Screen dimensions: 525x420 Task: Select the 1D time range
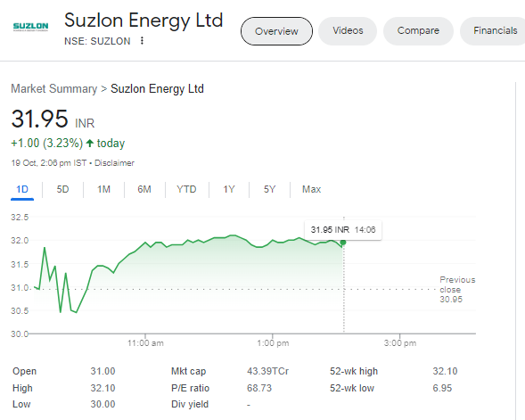[22, 190]
